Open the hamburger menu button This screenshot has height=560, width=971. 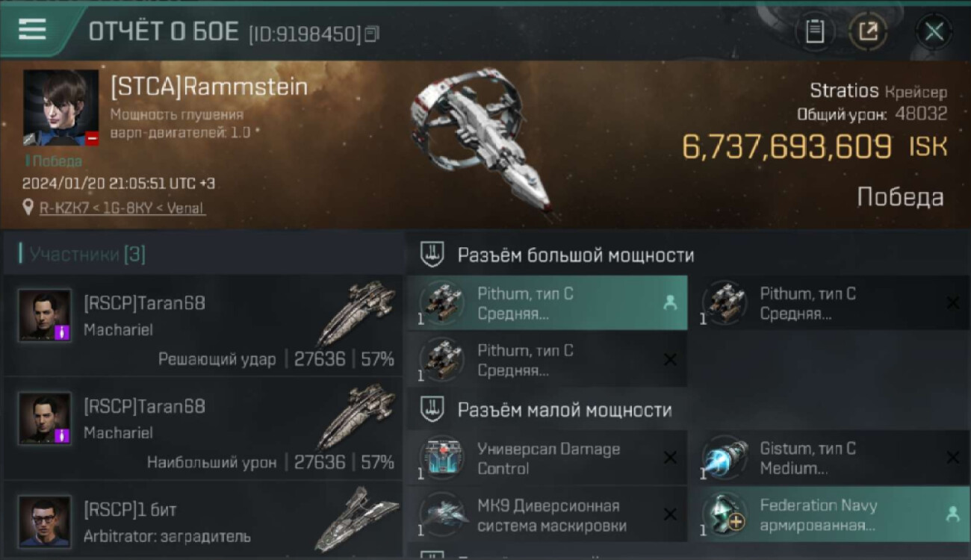point(32,29)
